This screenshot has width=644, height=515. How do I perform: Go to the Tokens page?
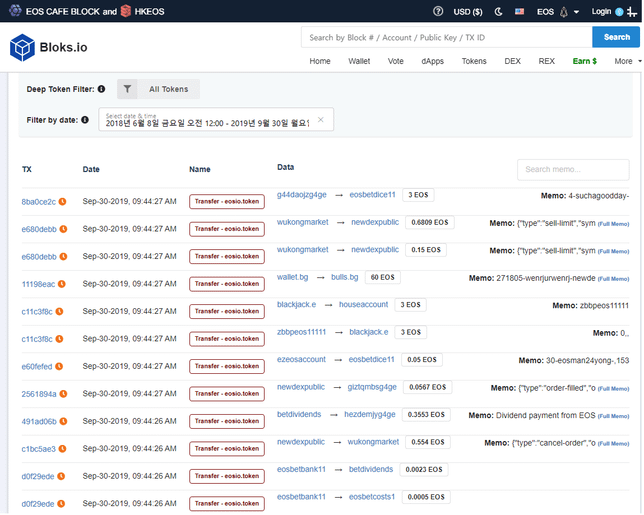(x=474, y=61)
